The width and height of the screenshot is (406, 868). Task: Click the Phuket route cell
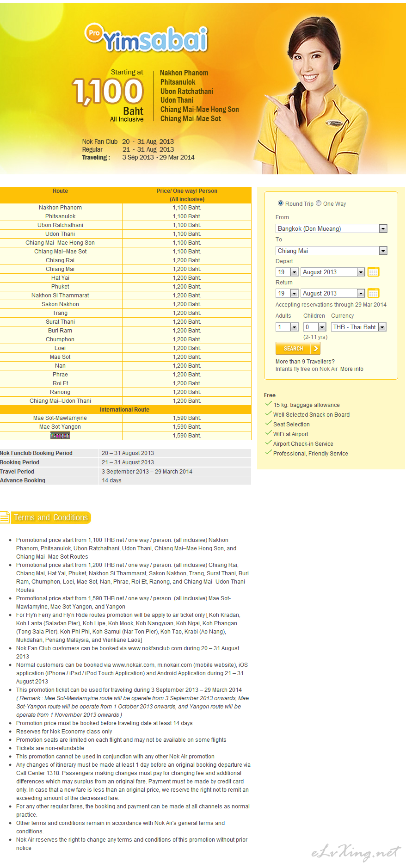[61, 287]
